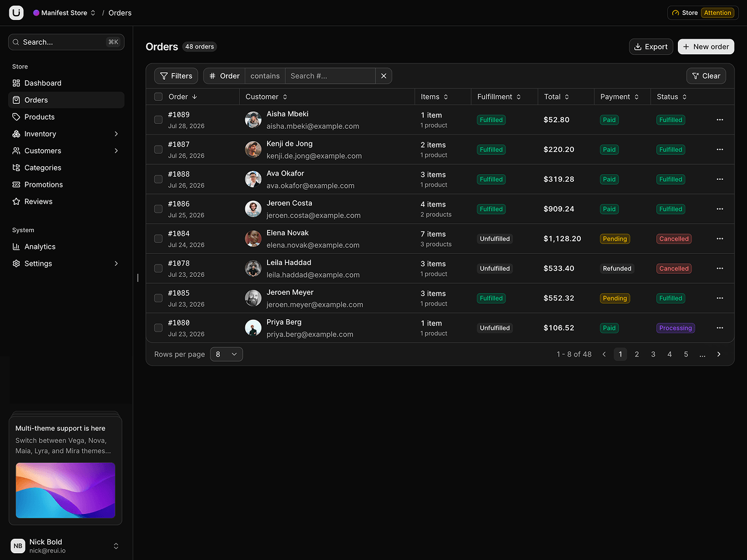The width and height of the screenshot is (747, 560).
Task: Click the Cancelled status on order #1084
Action: point(674,239)
